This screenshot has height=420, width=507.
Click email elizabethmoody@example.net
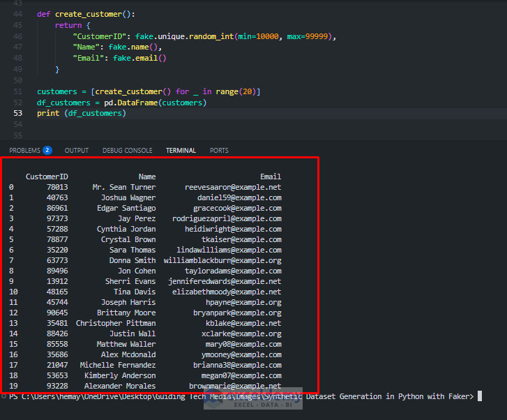pyautogui.click(x=227, y=292)
